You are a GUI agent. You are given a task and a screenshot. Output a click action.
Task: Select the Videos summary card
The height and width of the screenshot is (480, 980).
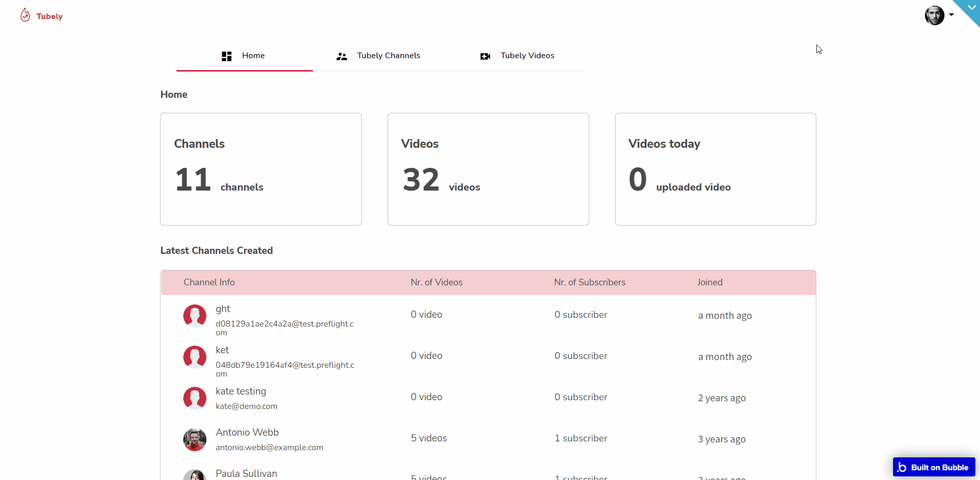coord(488,169)
